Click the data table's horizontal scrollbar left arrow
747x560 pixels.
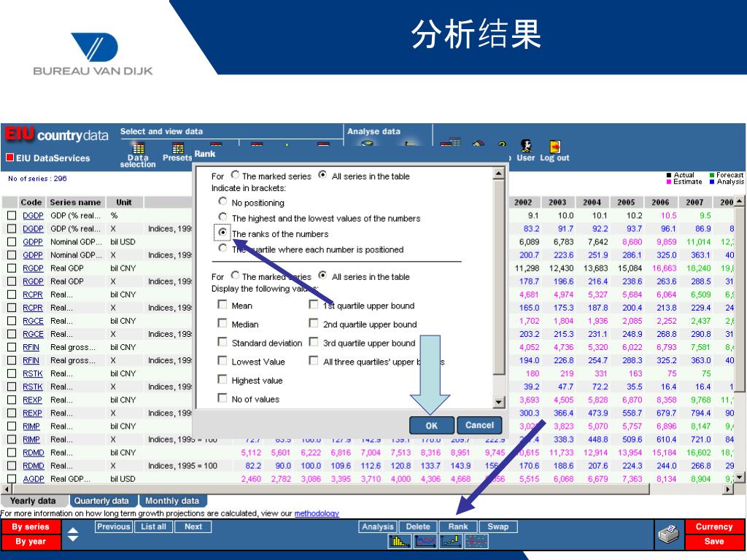[x=6, y=489]
